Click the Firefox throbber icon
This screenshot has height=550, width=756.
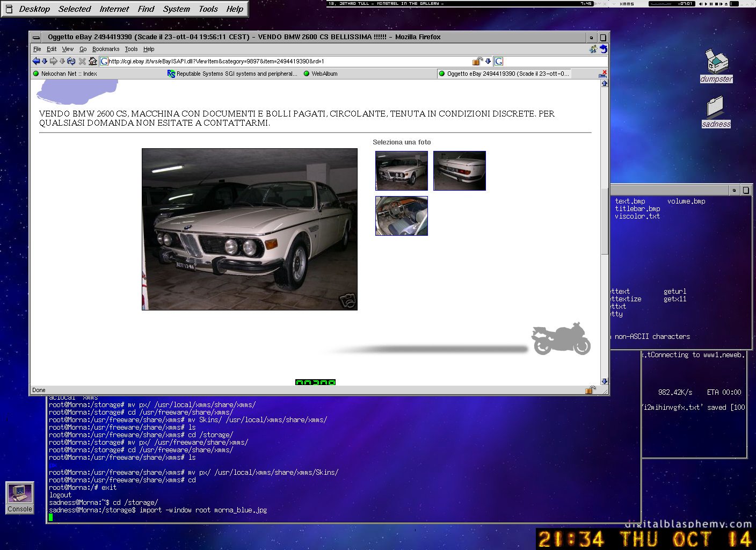click(604, 49)
